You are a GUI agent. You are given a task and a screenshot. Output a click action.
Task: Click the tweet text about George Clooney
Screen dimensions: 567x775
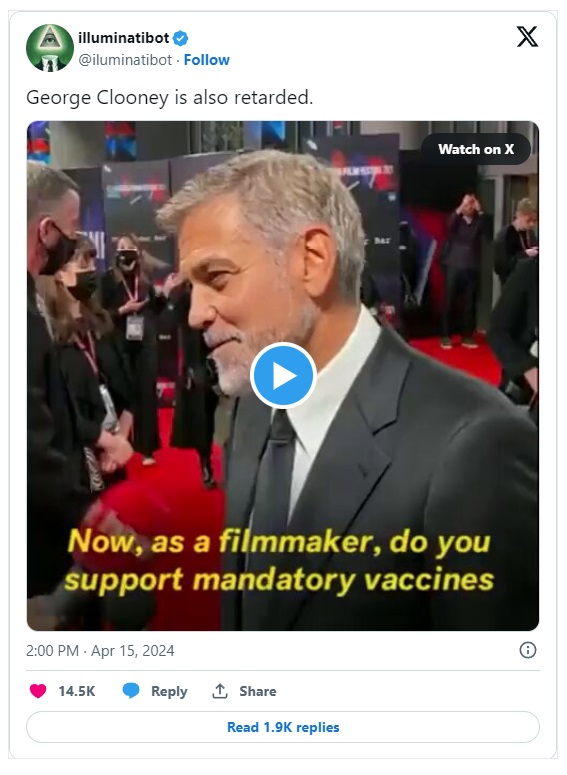point(170,97)
